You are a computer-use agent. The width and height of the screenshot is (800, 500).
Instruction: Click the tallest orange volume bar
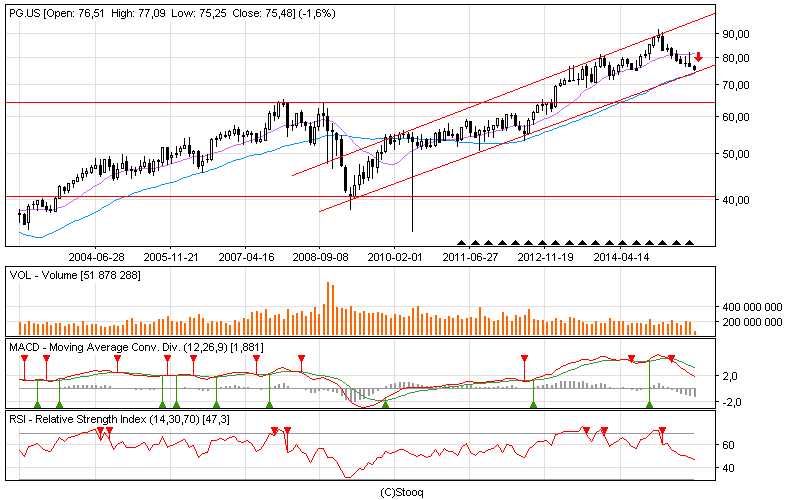328,308
